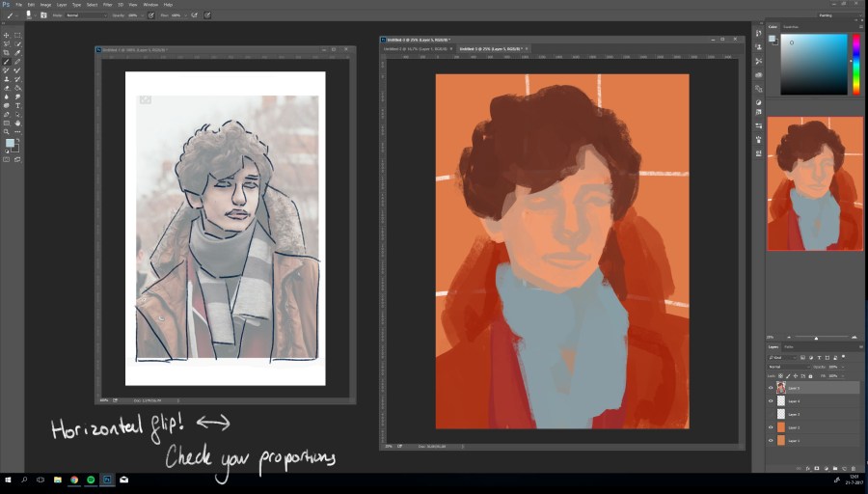The image size is (868, 494).
Task: Open layer blend mode dropdown in Layers panel
Action: [x=789, y=367]
